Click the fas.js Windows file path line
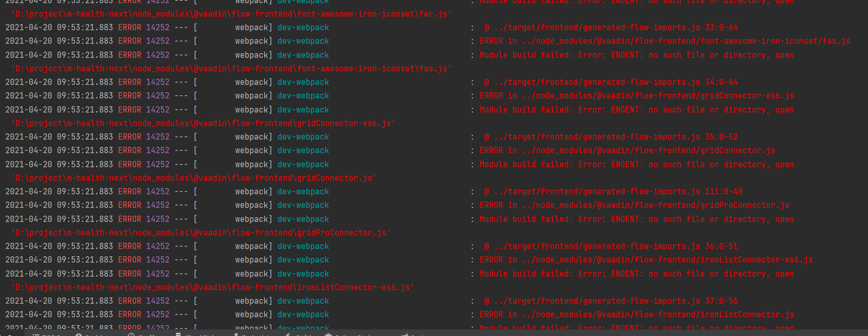Screen dimensions: 868x336 [x=231, y=69]
